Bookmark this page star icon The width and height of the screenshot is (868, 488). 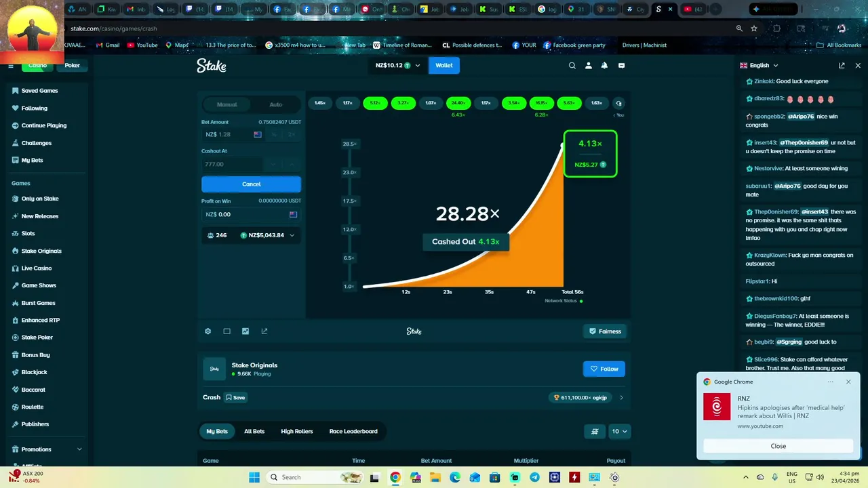click(x=754, y=28)
